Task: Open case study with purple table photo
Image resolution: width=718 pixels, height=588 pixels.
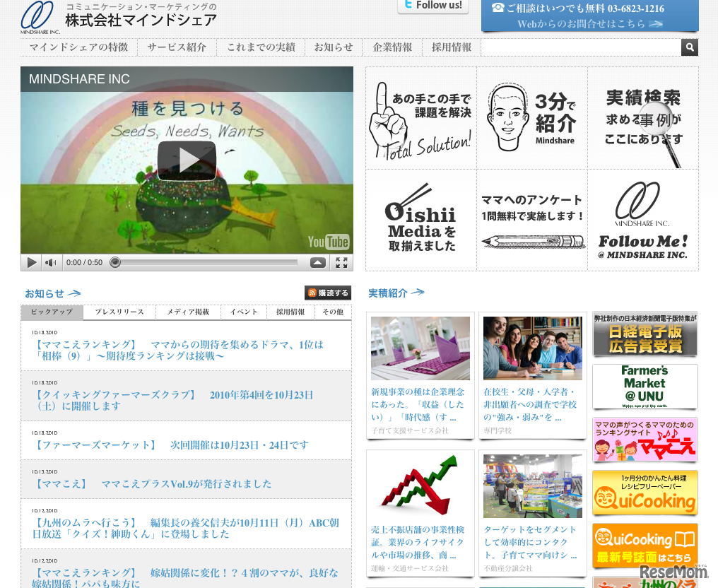Action: point(420,348)
